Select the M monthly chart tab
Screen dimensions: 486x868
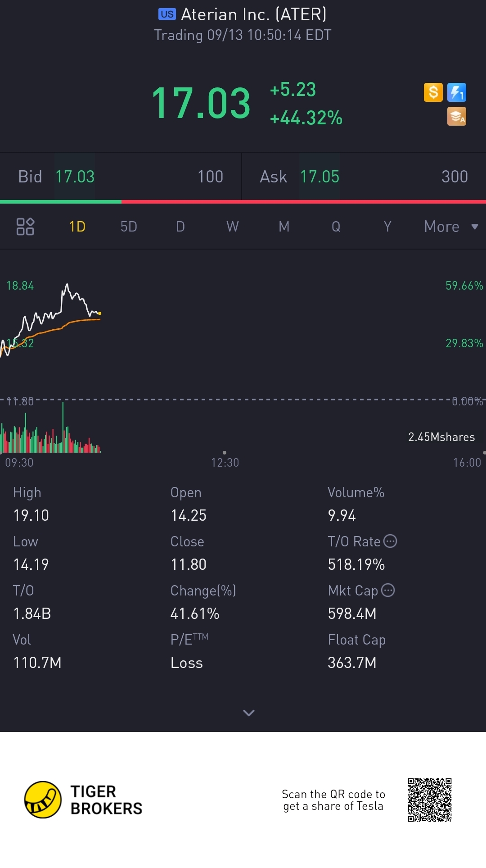click(284, 227)
